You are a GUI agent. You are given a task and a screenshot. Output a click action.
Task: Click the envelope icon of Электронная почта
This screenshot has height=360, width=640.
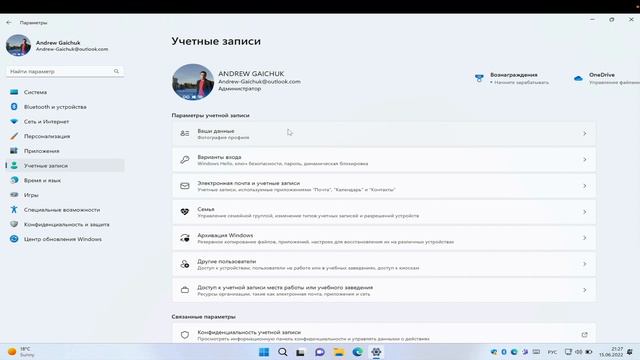[184, 186]
